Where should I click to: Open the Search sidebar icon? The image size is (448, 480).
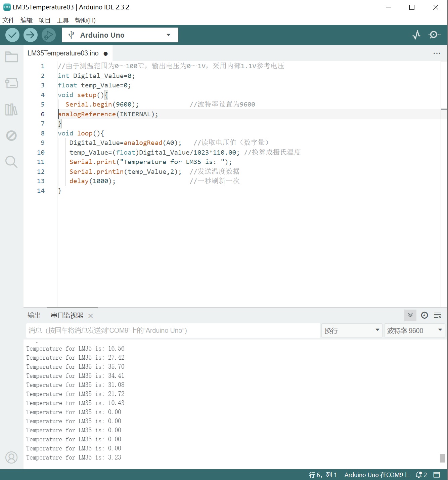pyautogui.click(x=11, y=162)
